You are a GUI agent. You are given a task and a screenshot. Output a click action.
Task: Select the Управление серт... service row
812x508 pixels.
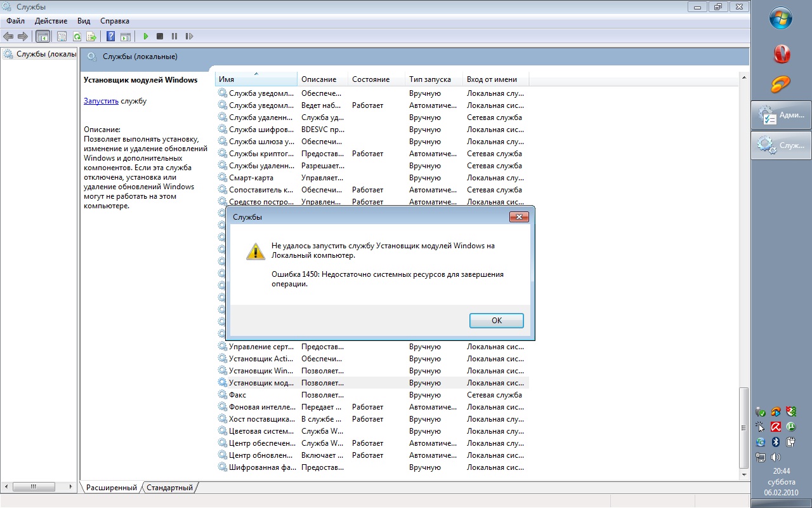point(372,347)
